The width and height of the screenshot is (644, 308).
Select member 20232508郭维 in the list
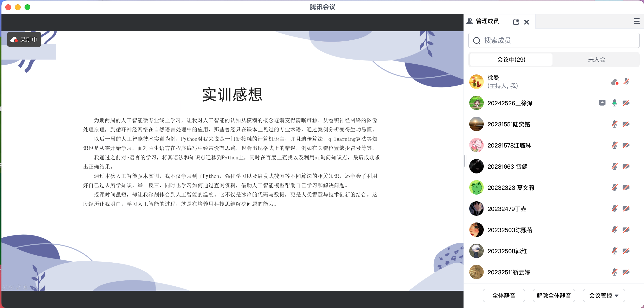pyautogui.click(x=507, y=251)
